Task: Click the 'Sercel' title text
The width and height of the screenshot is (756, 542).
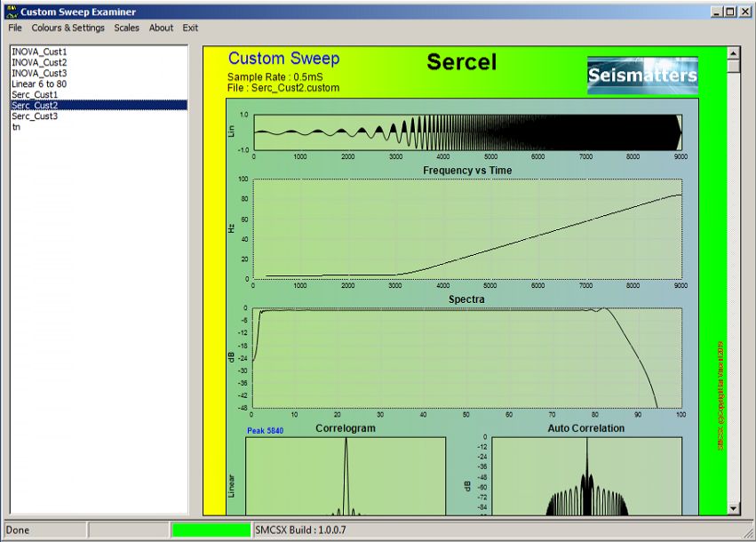Action: [461, 61]
